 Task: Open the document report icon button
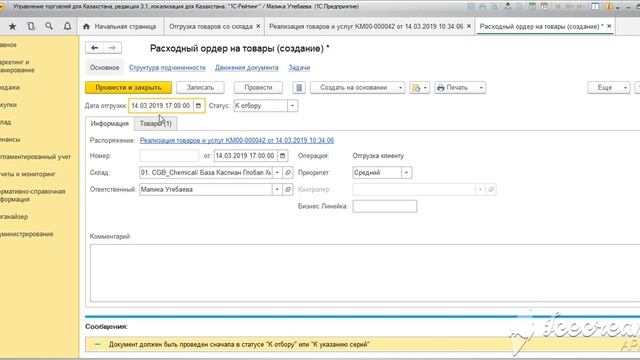299,88
